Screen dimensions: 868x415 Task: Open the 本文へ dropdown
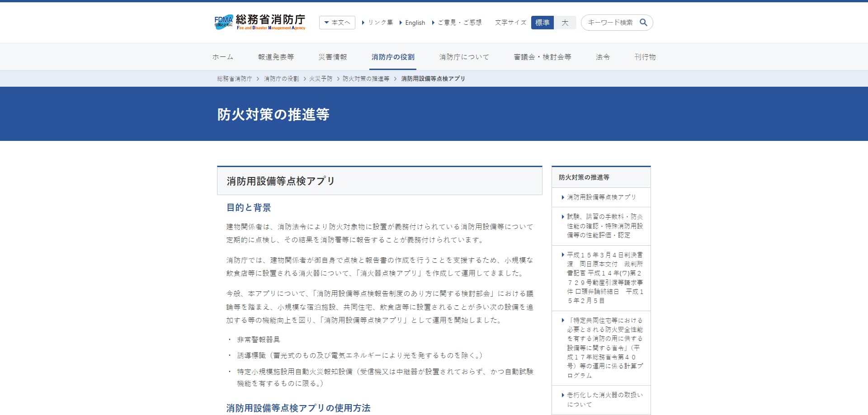(337, 23)
